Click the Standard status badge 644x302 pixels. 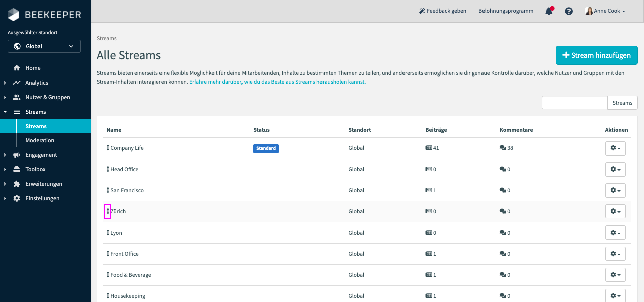(x=266, y=148)
